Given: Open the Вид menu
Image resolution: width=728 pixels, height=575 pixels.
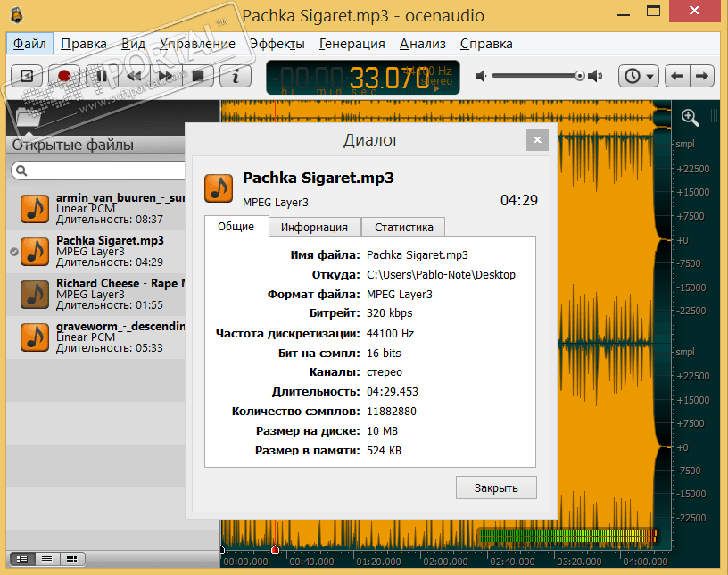Looking at the screenshot, I should tap(133, 44).
